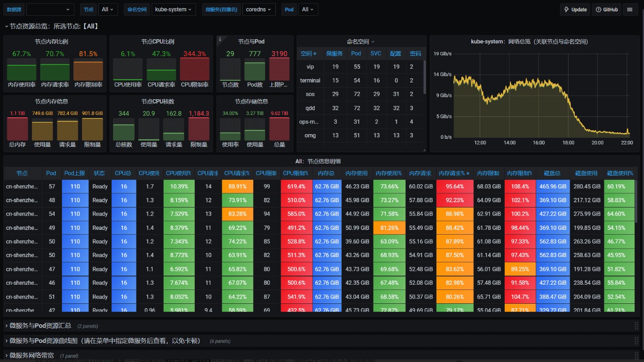Viewport: 644px width, 362px height.
Task: Open the Pod All dropdown
Action: 308,10
